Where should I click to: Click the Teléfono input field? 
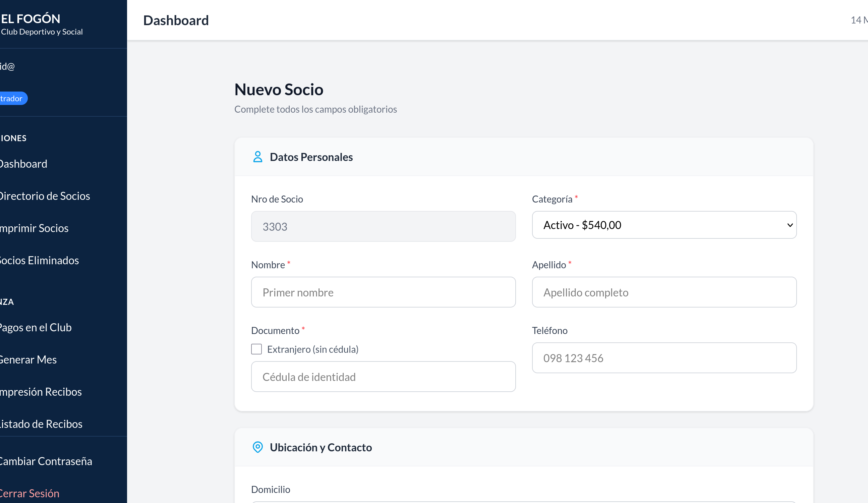[x=664, y=357]
